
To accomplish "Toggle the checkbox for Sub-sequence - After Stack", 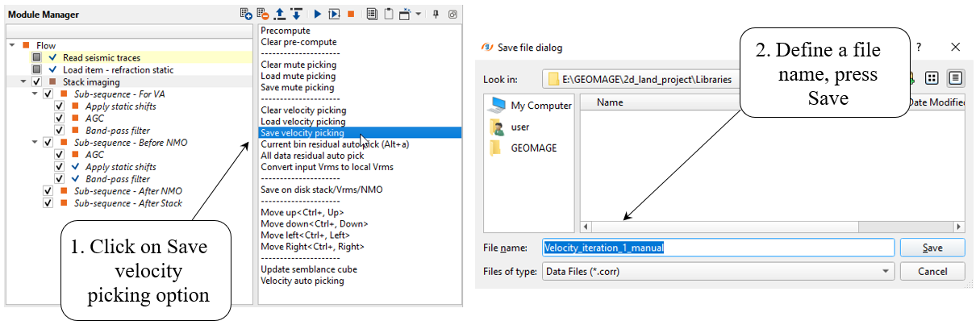I will click(x=48, y=203).
